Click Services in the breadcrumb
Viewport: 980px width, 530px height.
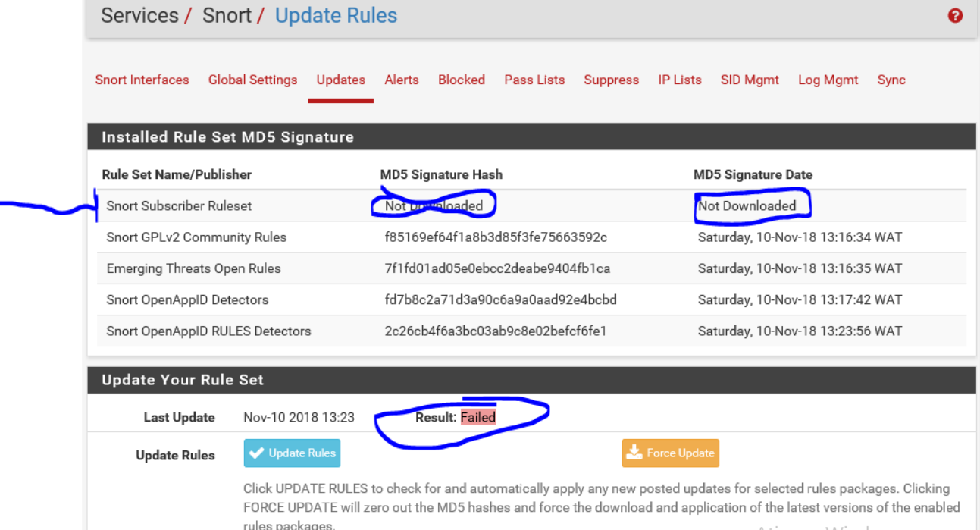click(142, 15)
